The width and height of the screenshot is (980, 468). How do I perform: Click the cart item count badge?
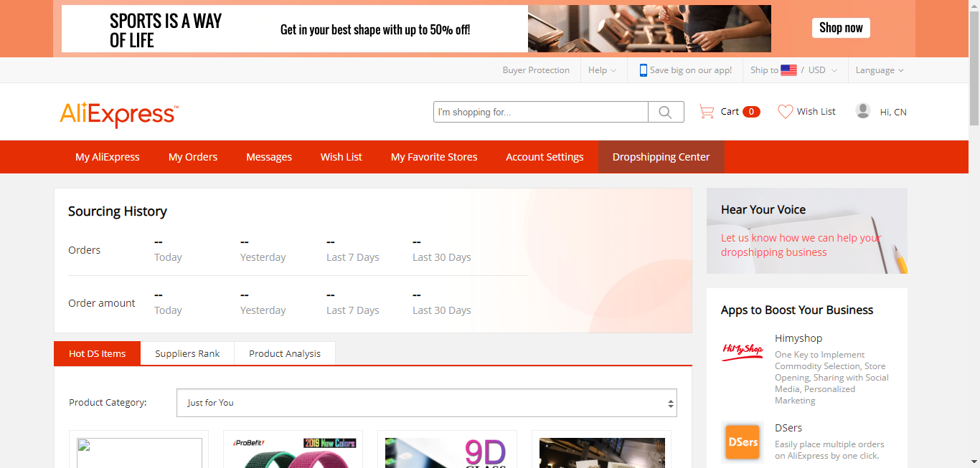(751, 112)
